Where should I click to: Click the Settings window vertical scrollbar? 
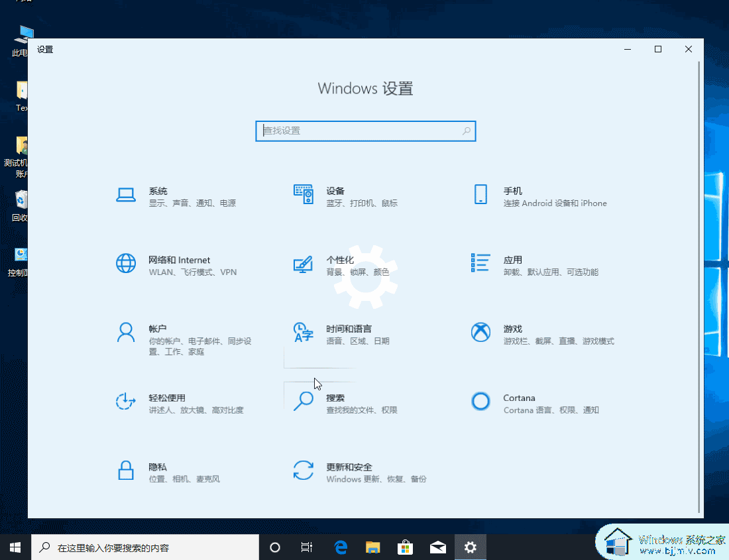click(699, 286)
